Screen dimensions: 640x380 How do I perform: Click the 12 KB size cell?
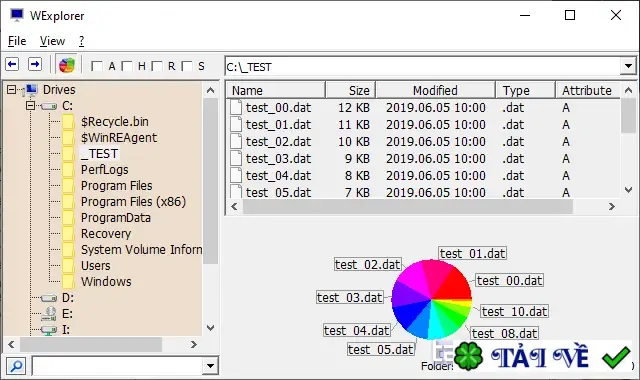pyautogui.click(x=353, y=108)
